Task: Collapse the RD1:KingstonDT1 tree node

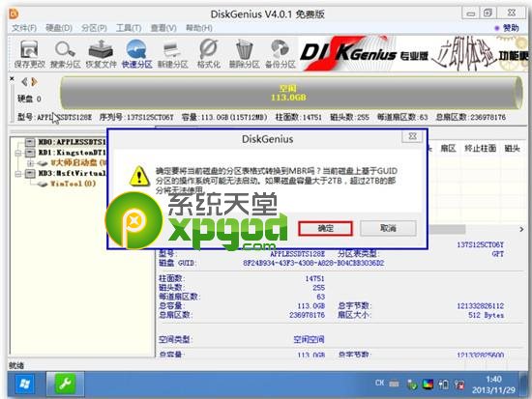Action: pyautogui.click(x=18, y=153)
